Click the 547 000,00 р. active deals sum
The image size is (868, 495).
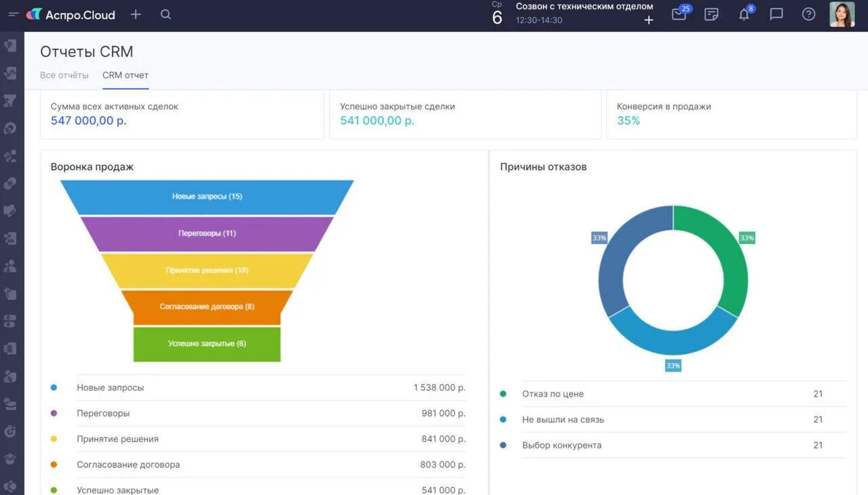(x=89, y=121)
